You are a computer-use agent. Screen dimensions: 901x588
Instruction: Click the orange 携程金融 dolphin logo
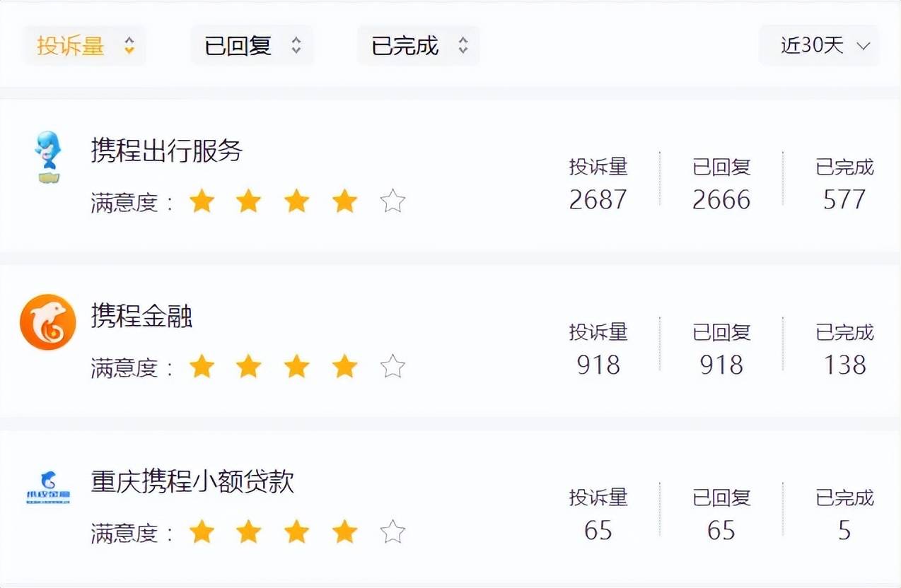coord(47,322)
